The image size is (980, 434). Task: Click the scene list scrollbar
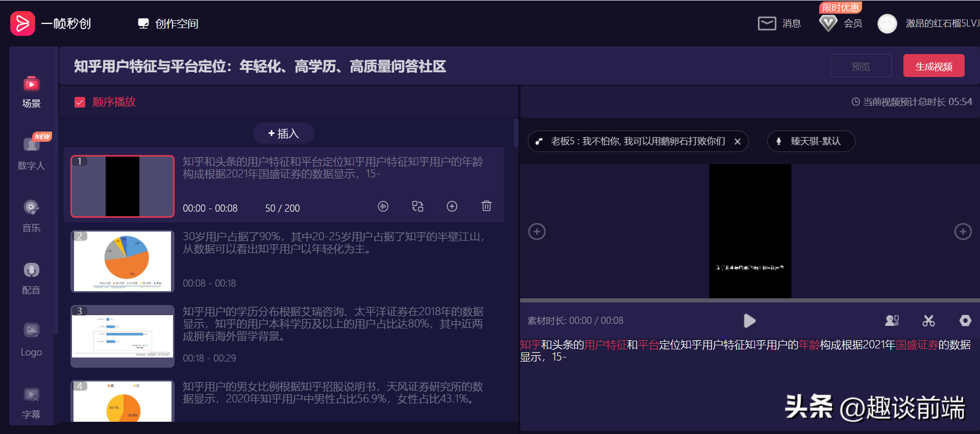[x=516, y=134]
